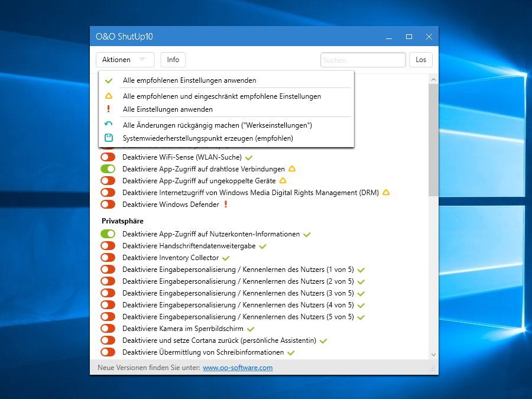Click Eingabepersonalisierung (5 von 5) label text
Viewport: 532px width, 399px height.
coord(238,317)
